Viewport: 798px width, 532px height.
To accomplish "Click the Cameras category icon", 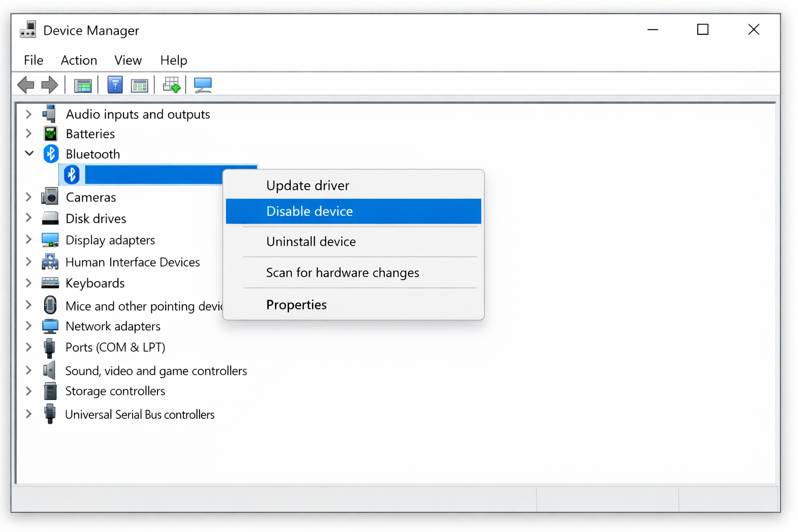I will (50, 197).
